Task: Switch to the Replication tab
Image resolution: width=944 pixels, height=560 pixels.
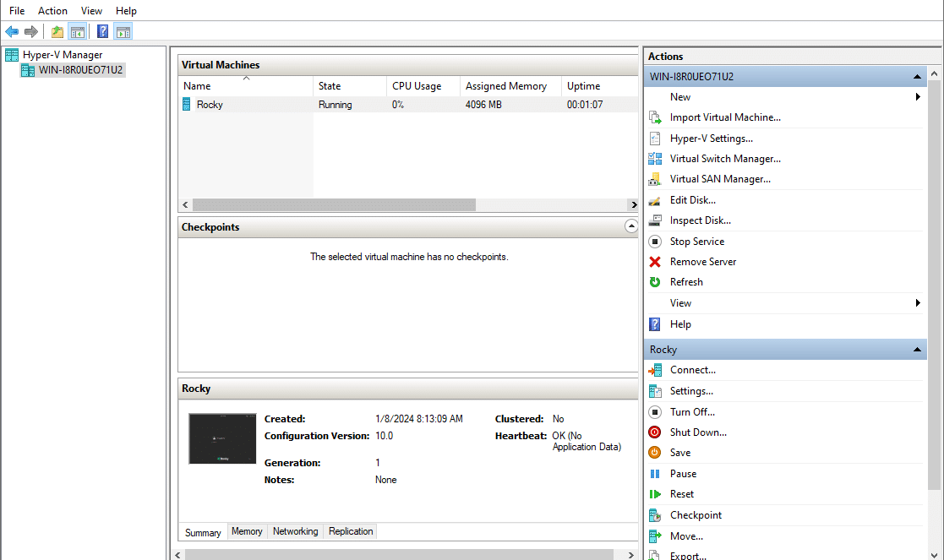Action: click(x=351, y=531)
